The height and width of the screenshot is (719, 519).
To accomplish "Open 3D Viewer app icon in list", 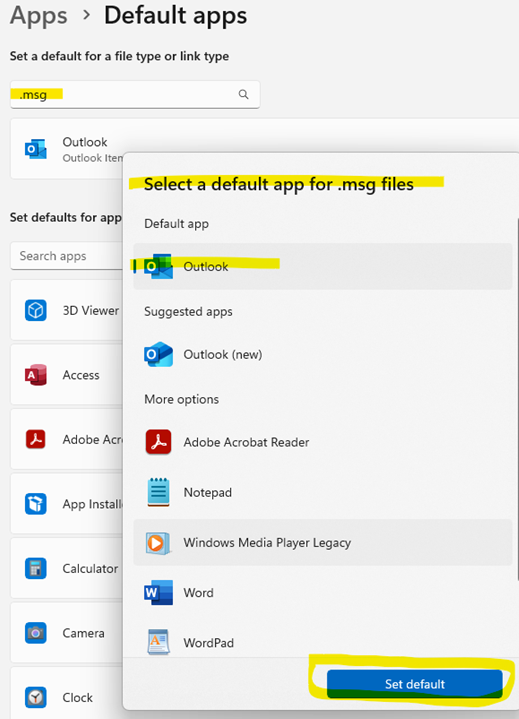I will pyautogui.click(x=35, y=310).
